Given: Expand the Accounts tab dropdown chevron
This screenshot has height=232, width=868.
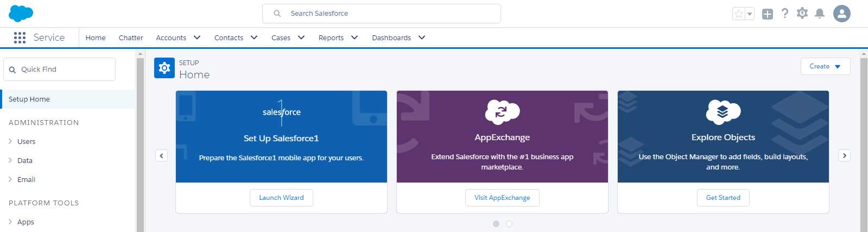Looking at the screenshot, I should 197,37.
